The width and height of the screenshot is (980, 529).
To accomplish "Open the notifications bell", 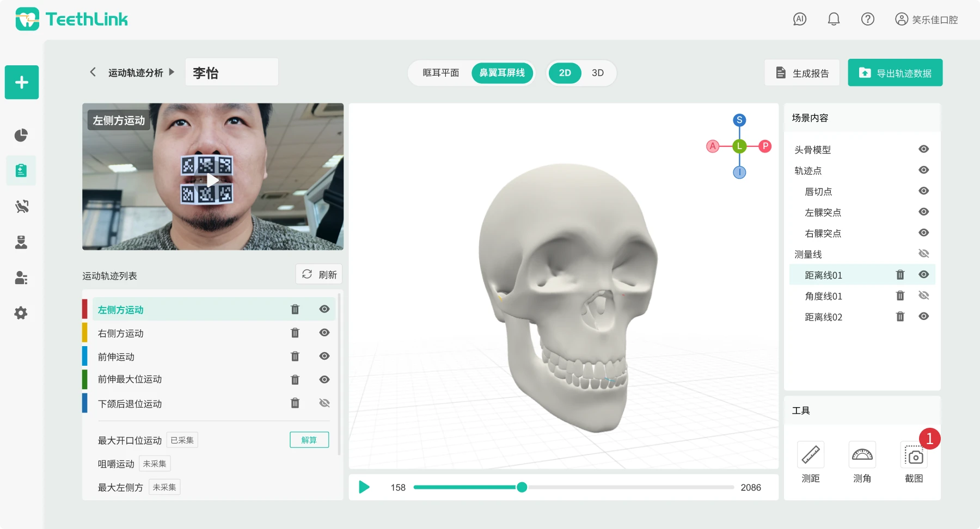I will [834, 19].
